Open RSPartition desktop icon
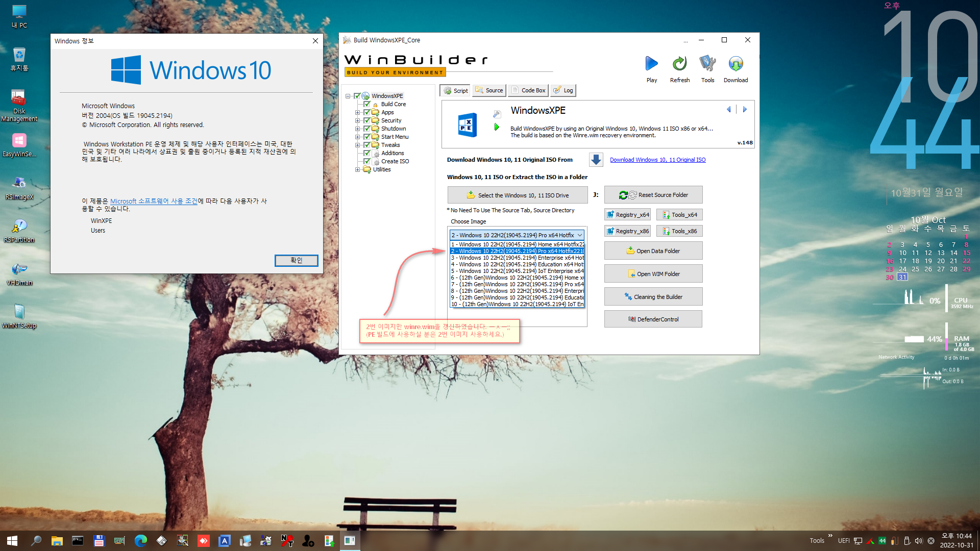Viewport: 980px width, 551px height. pos(19,231)
